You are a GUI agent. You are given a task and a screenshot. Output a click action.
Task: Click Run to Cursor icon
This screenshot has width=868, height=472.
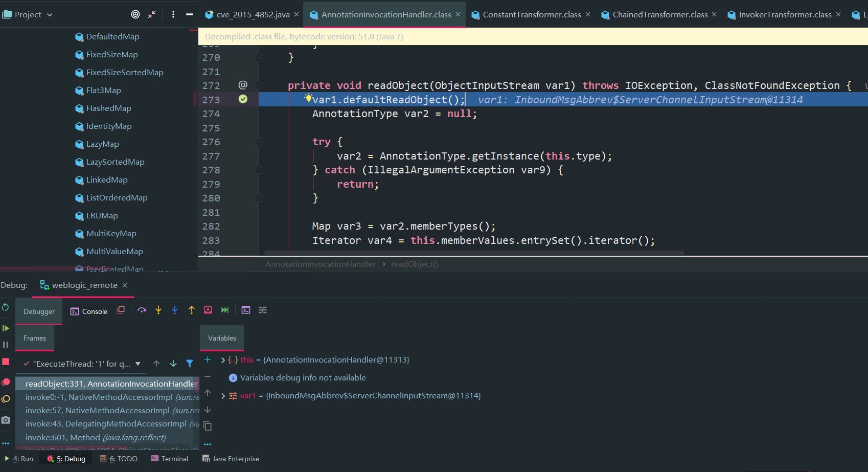225,310
